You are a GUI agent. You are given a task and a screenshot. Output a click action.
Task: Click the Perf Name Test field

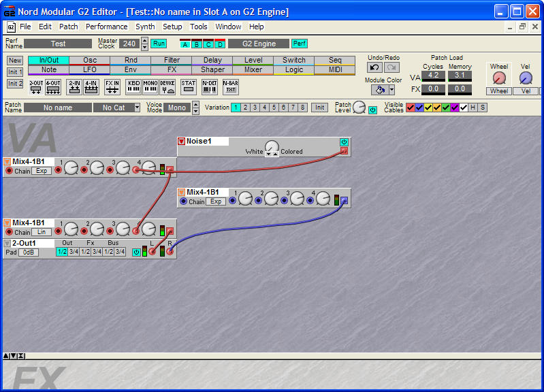click(58, 44)
